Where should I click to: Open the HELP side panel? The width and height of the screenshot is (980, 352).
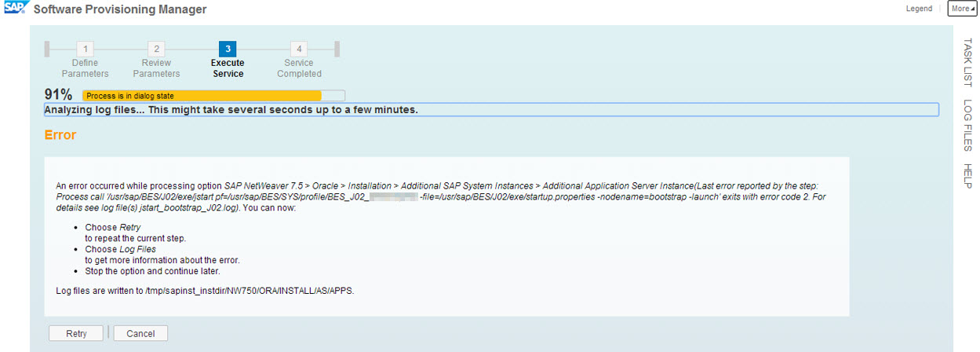click(967, 176)
